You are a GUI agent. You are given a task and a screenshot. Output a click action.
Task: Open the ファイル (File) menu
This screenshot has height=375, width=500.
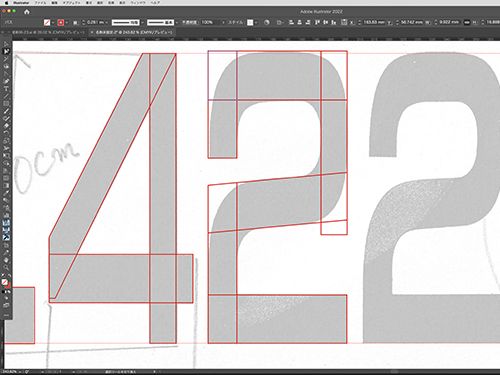[x=40, y=3]
